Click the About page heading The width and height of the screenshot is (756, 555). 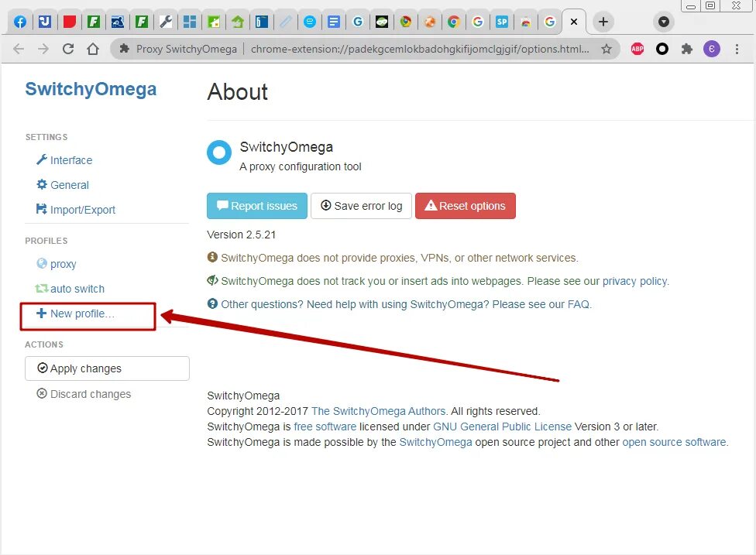(238, 91)
